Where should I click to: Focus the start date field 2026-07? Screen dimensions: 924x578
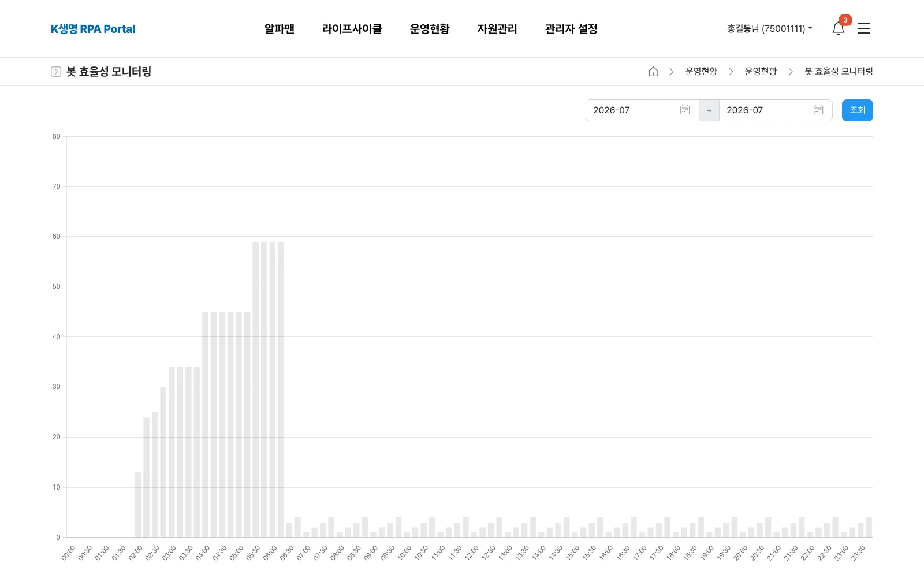click(642, 110)
